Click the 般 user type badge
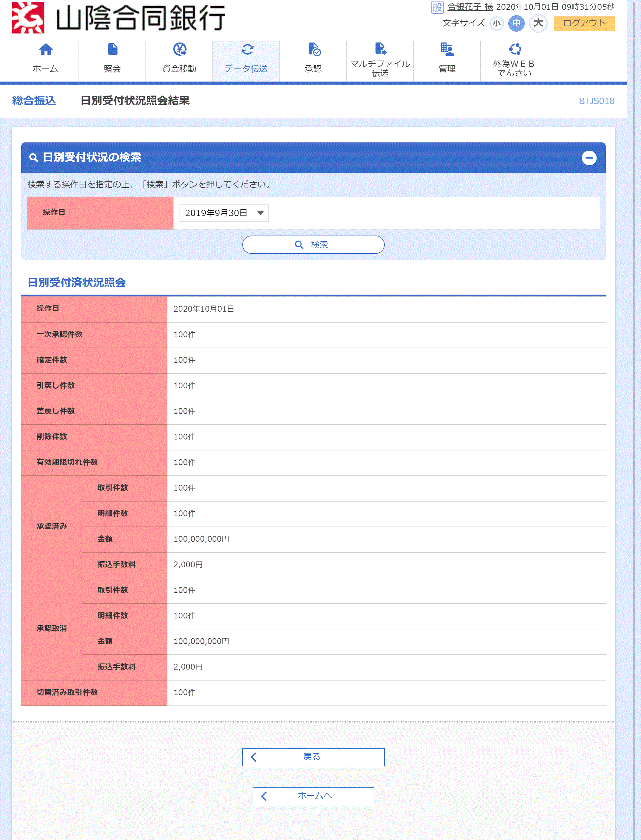The image size is (641, 840). coord(437,7)
